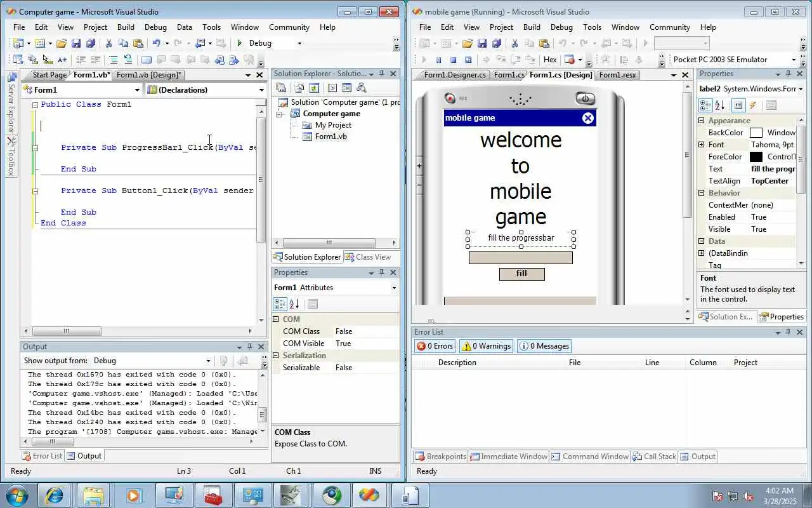Open Pocket PC 2003 SE Emulator device dropdown
The width and height of the screenshot is (812, 508).
tap(794, 60)
